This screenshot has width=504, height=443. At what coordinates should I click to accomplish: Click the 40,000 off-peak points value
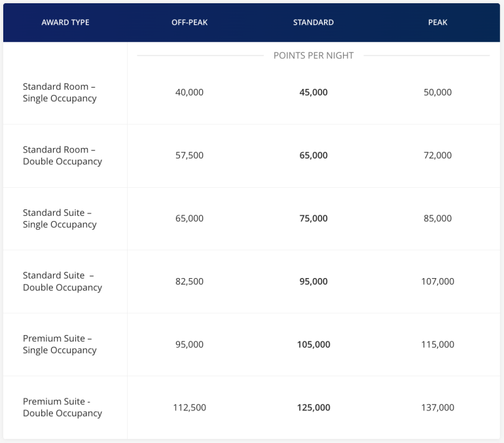point(189,92)
